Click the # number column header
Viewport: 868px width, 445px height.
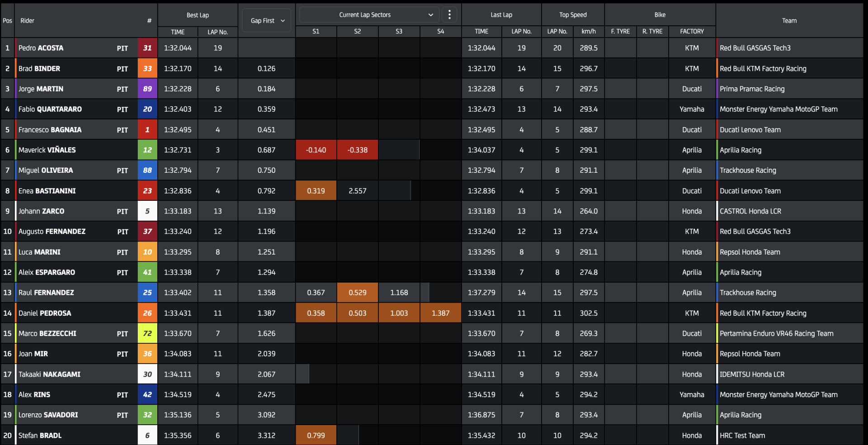point(149,21)
